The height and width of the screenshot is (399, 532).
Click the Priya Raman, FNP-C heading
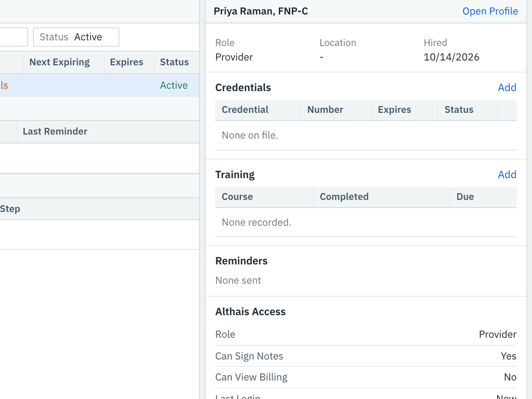pyautogui.click(x=261, y=11)
